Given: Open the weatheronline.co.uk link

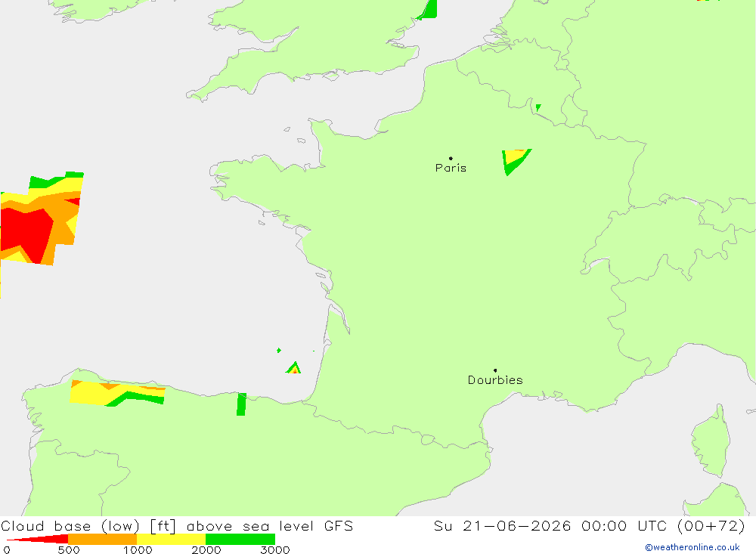Looking at the screenshot, I should tap(692, 547).
